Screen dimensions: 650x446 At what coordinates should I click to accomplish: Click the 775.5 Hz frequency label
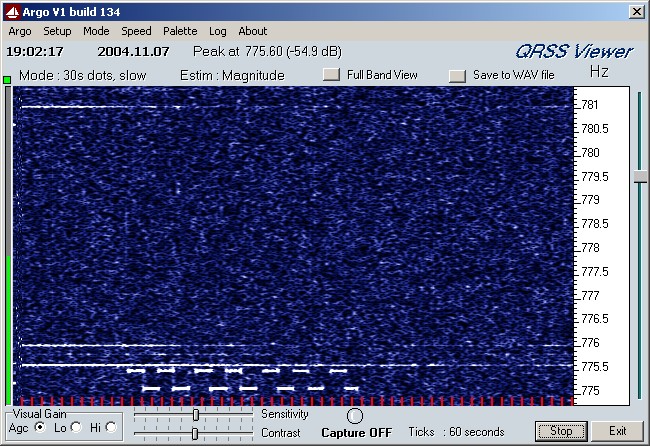595,367
